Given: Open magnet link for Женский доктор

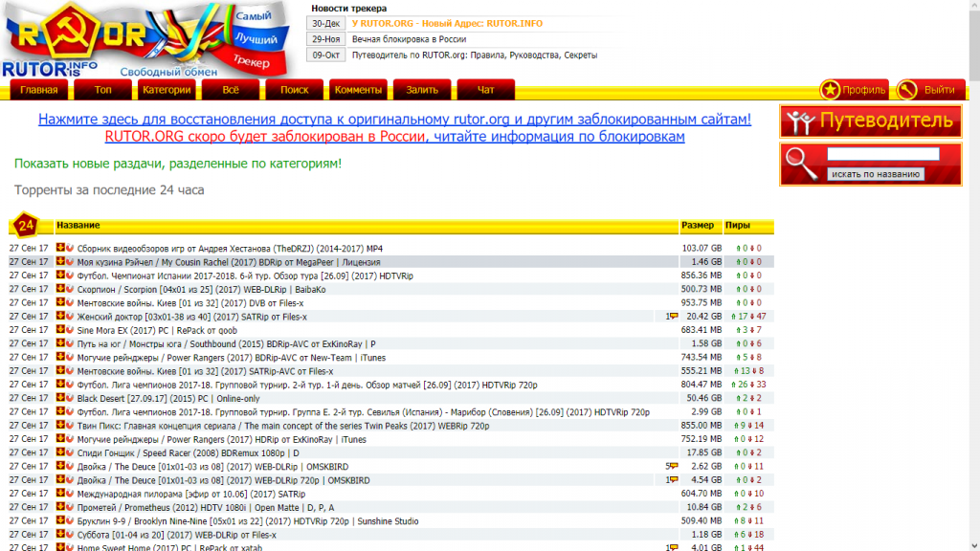Looking at the screenshot, I should [x=69, y=316].
